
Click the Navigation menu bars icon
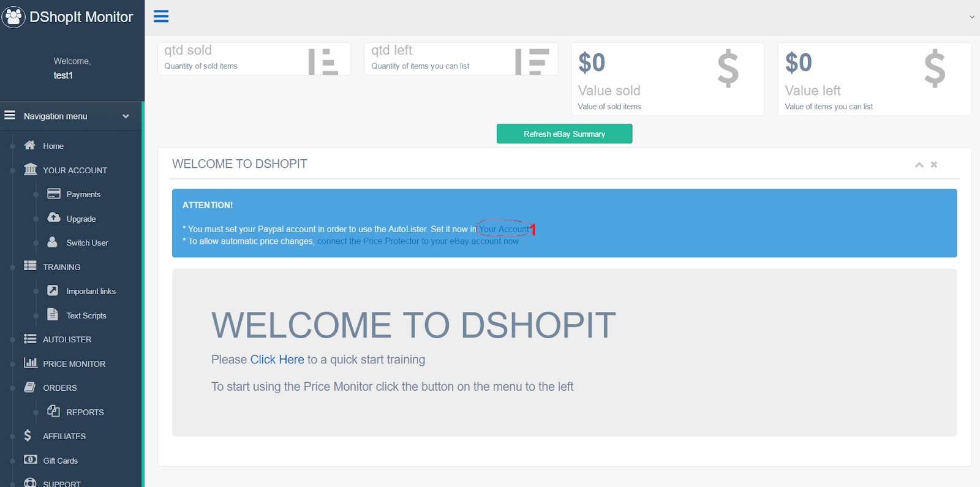pos(10,115)
